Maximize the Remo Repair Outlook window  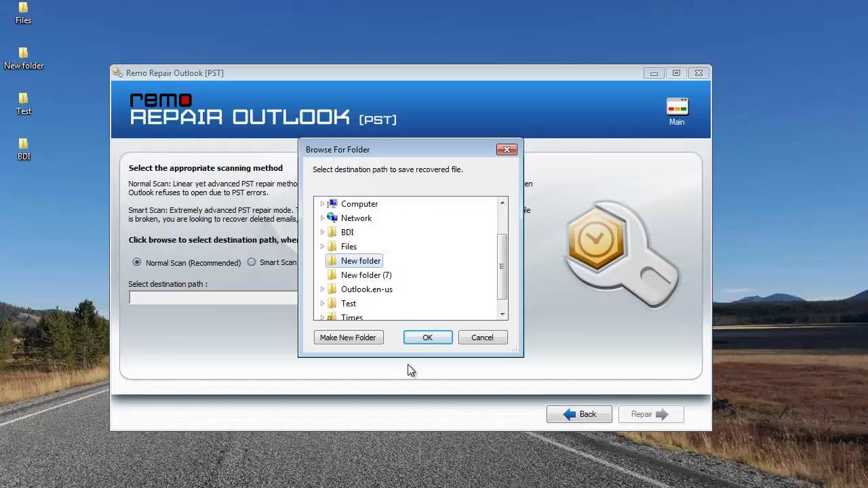tap(676, 73)
